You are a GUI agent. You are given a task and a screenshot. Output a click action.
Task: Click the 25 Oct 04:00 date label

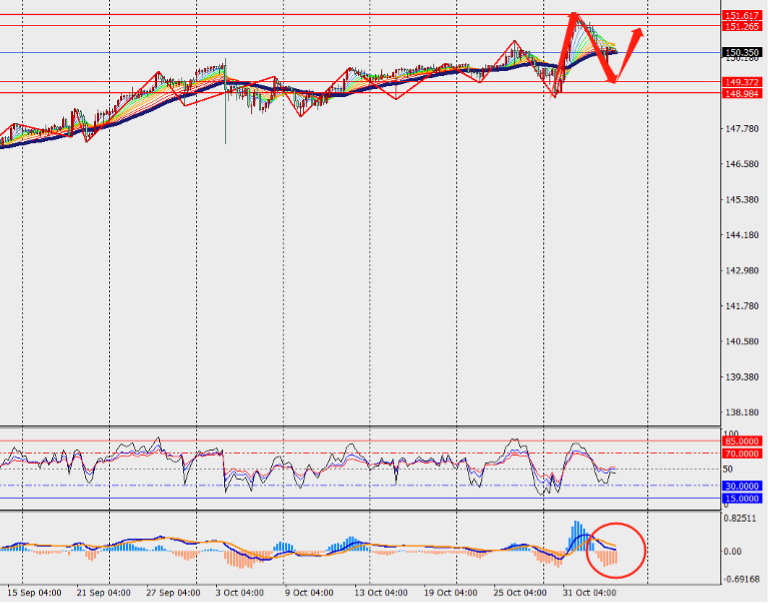(x=520, y=593)
